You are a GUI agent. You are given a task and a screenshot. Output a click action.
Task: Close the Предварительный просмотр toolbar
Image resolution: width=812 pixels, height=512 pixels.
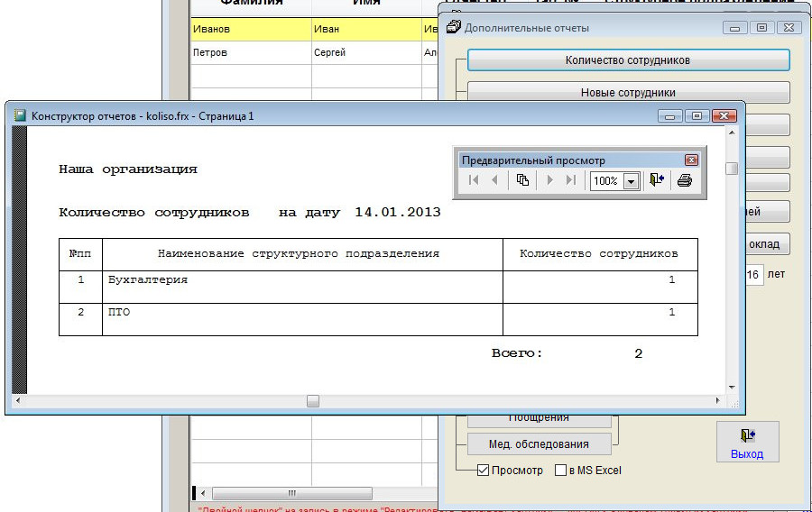[x=691, y=160]
